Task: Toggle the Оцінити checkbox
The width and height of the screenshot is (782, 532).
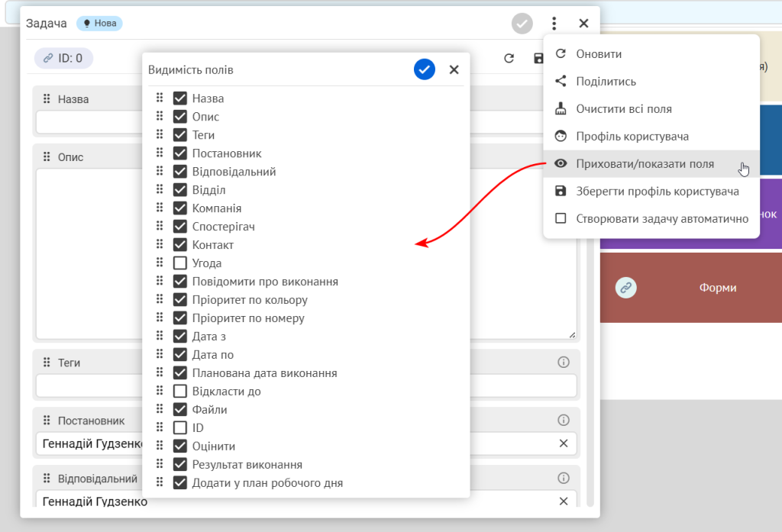Action: [x=180, y=447]
